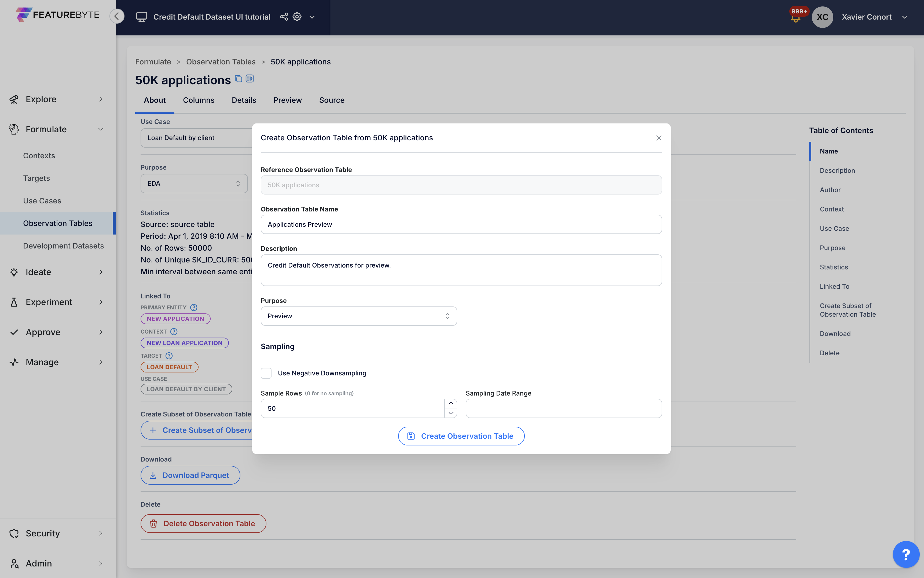This screenshot has height=578, width=924.
Task: Collapse sidebar with the back arrow button
Action: (117, 16)
